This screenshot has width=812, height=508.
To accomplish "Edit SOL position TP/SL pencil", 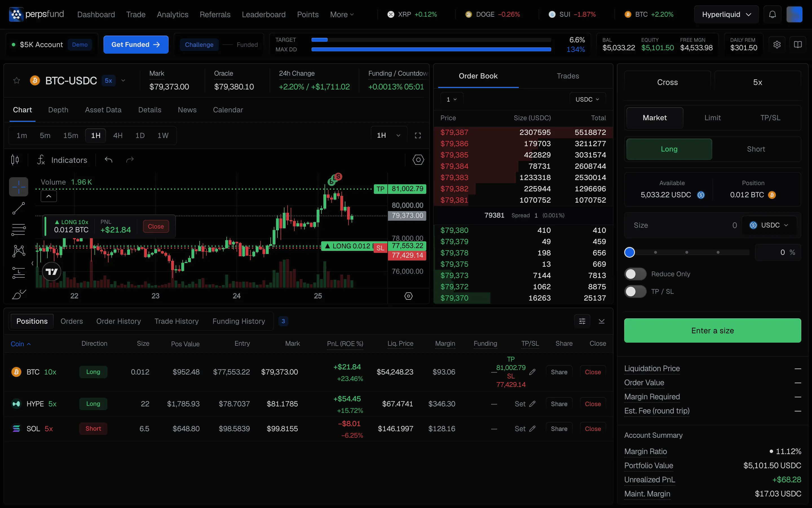I will click(x=532, y=429).
